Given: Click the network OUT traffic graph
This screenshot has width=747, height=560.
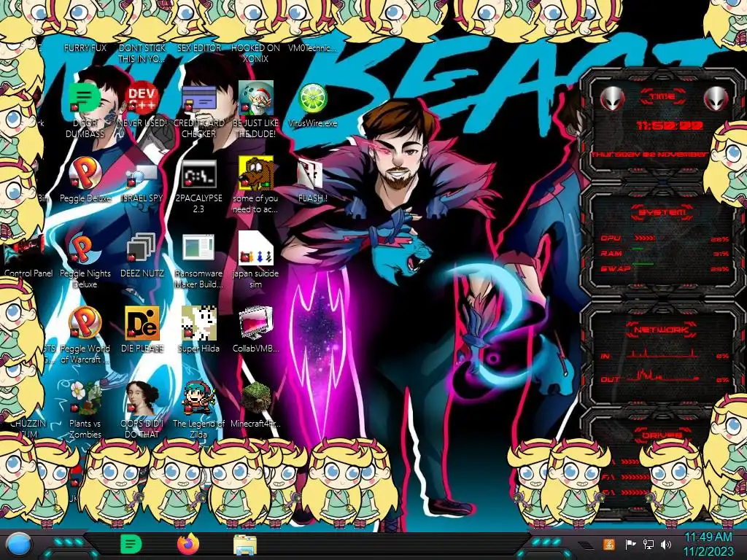Looking at the screenshot, I should tap(662, 376).
